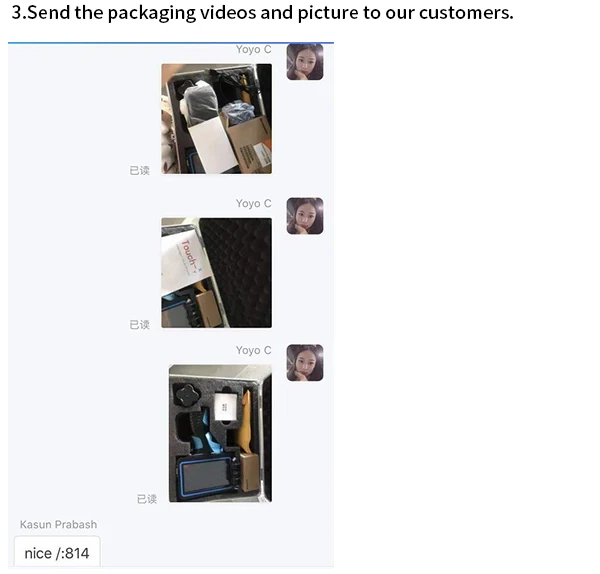600x574 pixels.
Task: Click the tablet device in third photo
Action: pyautogui.click(x=205, y=478)
